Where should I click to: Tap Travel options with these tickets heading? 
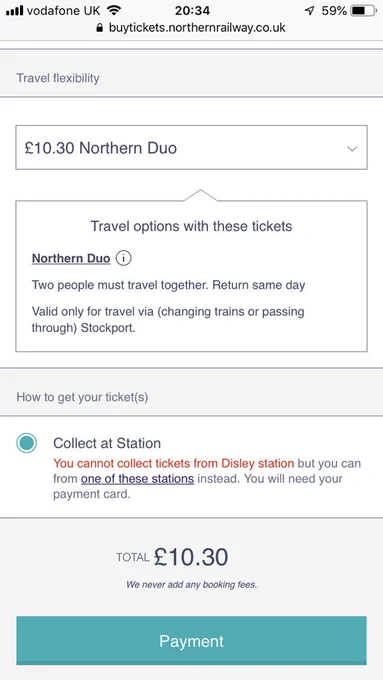coord(191,226)
